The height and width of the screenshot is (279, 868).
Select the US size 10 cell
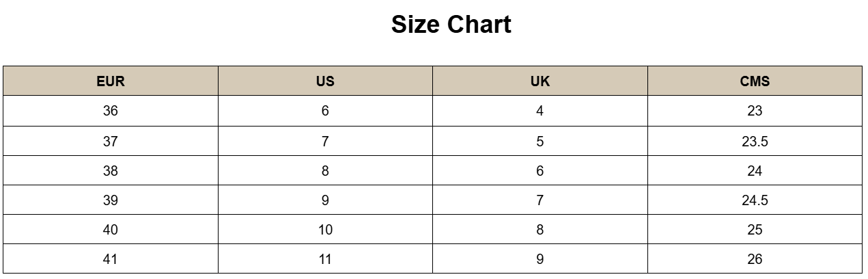point(325,230)
